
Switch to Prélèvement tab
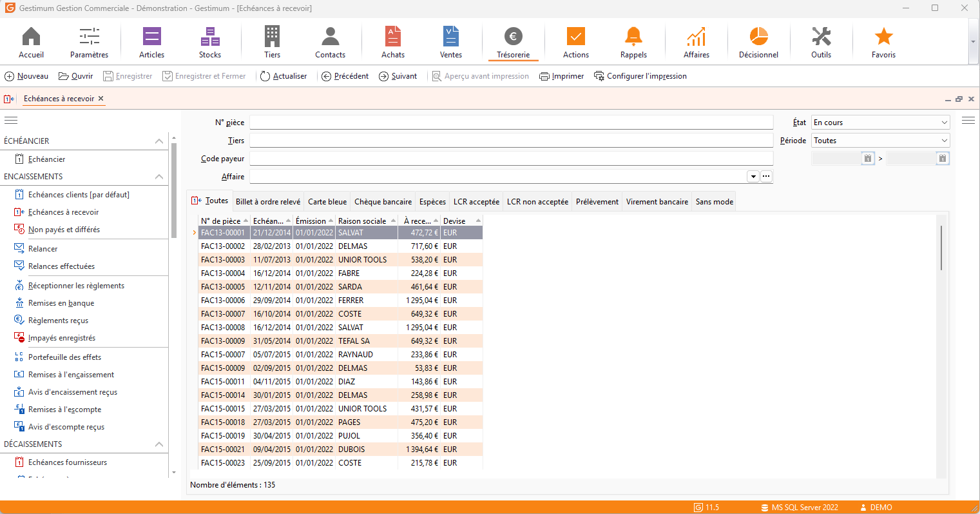click(597, 202)
